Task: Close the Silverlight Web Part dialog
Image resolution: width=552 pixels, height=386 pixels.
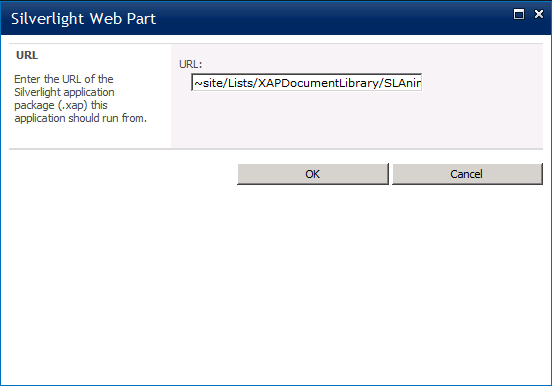Action: [x=539, y=14]
